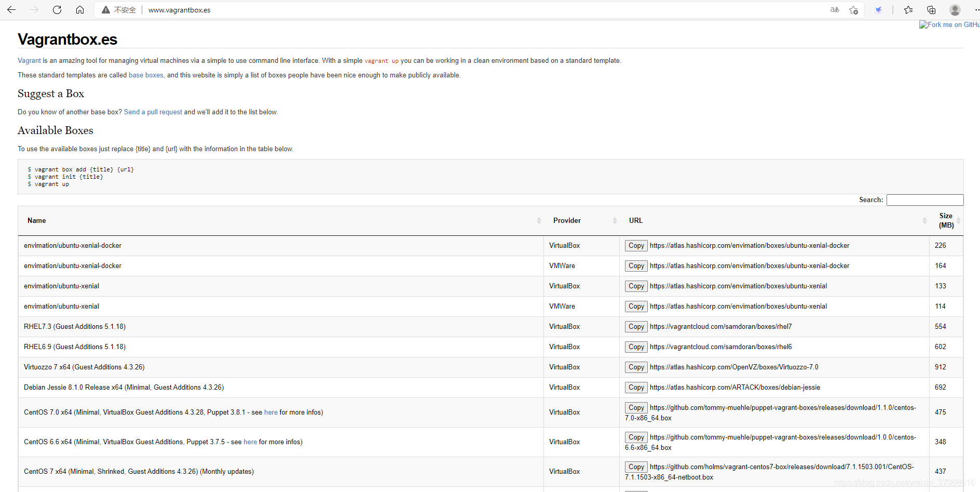The image size is (980, 492).
Task: Click the 'Suggest a Box' heading
Action: click(51, 94)
